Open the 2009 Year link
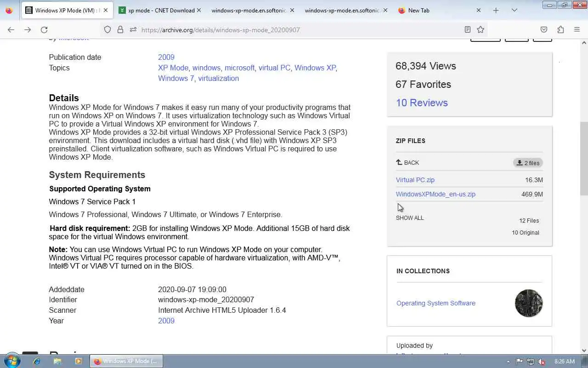 166,321
